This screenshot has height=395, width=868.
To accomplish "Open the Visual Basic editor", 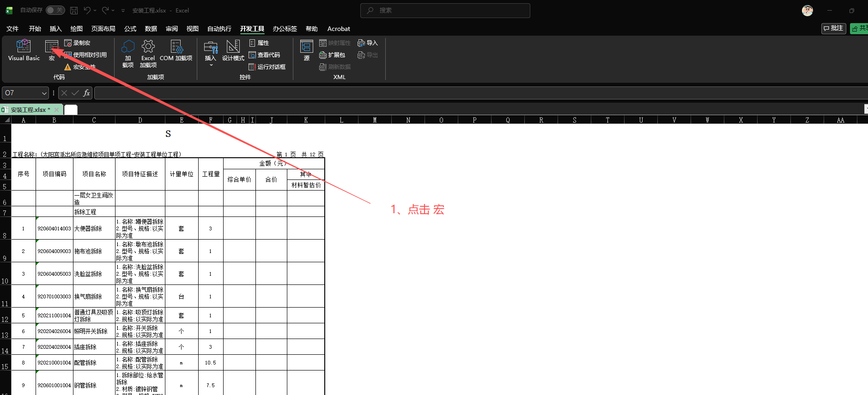I will [24, 50].
